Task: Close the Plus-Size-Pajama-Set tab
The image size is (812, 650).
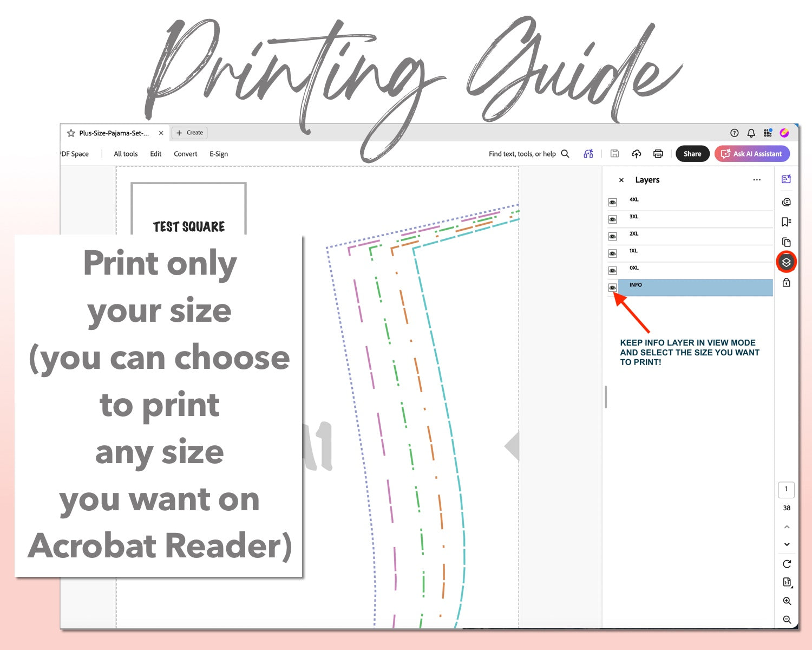Action: click(161, 133)
